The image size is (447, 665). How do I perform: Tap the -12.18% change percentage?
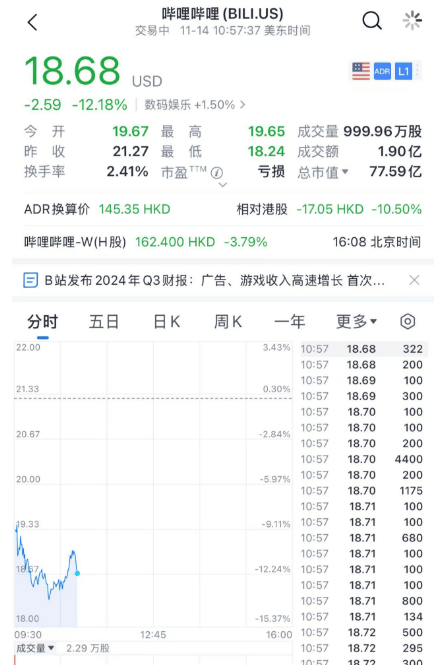(100, 105)
